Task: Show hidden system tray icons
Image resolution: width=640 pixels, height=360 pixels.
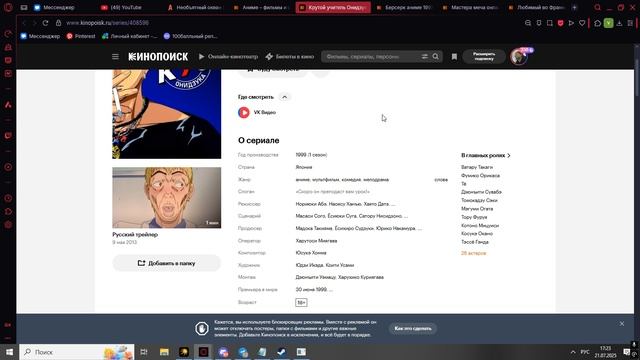Action: click(573, 352)
